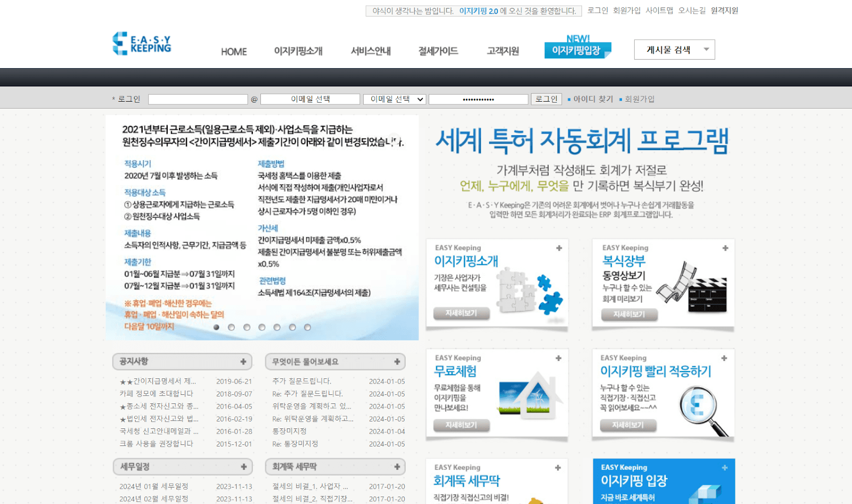This screenshot has height=504, width=852.
Task: Open 사이트맵 link
Action: point(659,11)
